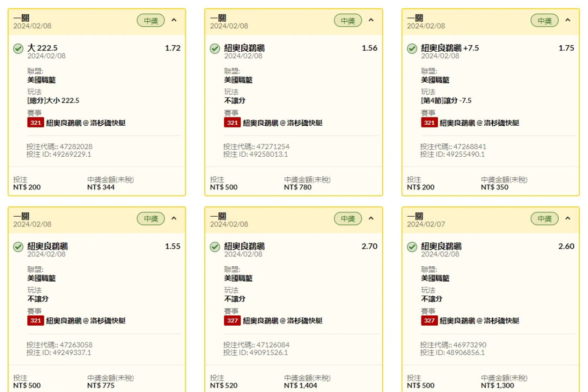Click the odds value 1.55

coord(173,246)
